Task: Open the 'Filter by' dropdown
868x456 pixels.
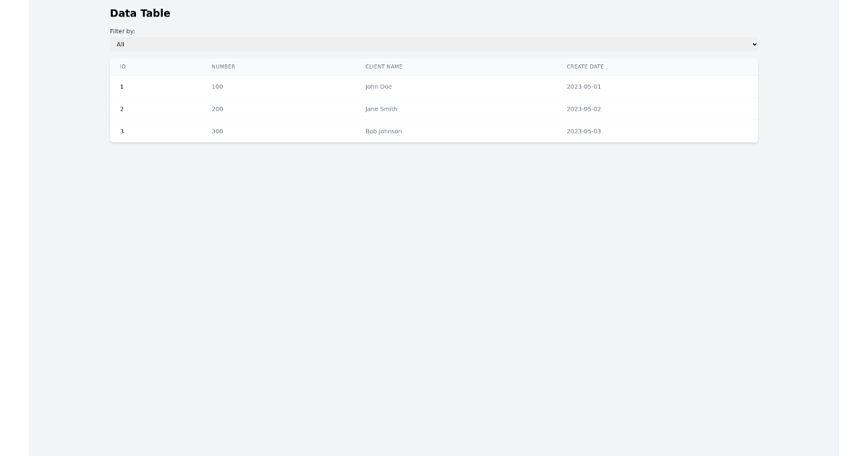Action: tap(434, 44)
